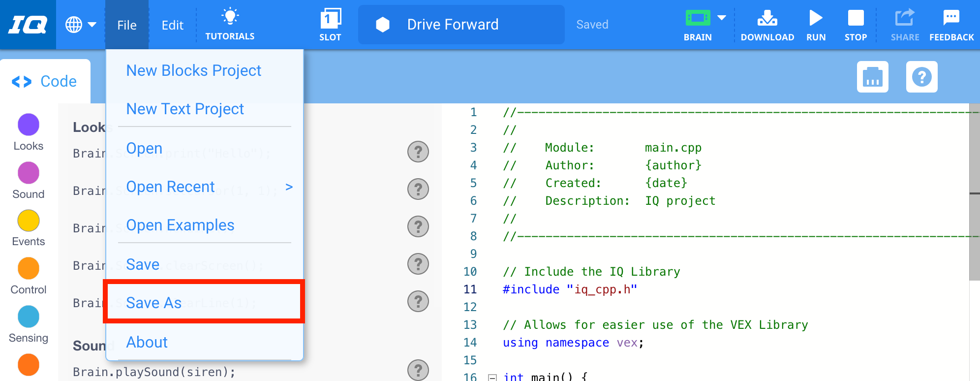
Task: Click Brain.playSound(siren); command text
Action: [x=154, y=372]
